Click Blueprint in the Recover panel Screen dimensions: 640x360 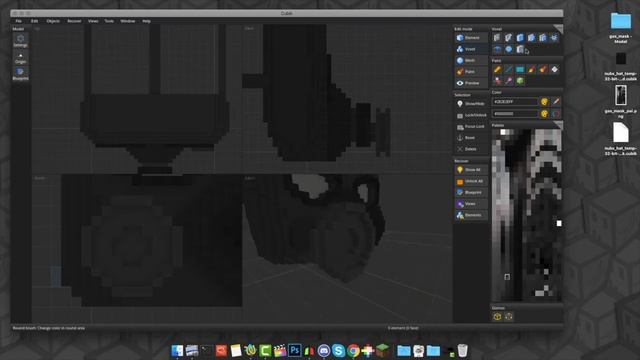click(471, 192)
